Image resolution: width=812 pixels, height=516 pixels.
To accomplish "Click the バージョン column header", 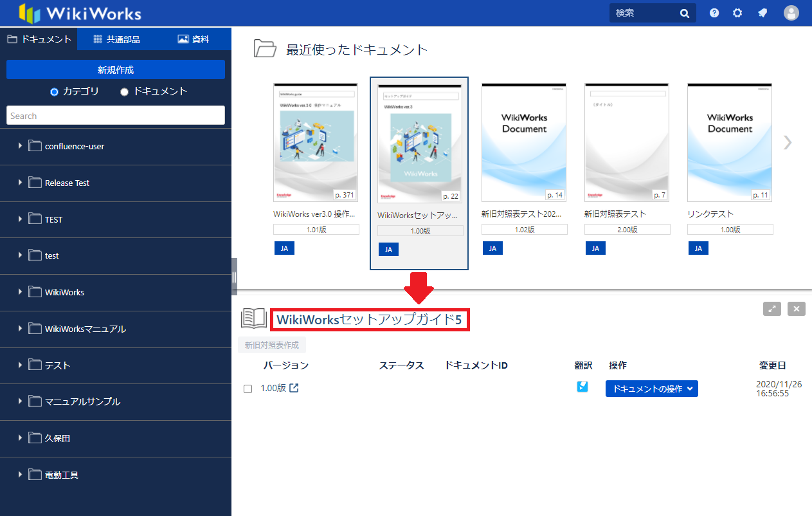I will tap(286, 365).
